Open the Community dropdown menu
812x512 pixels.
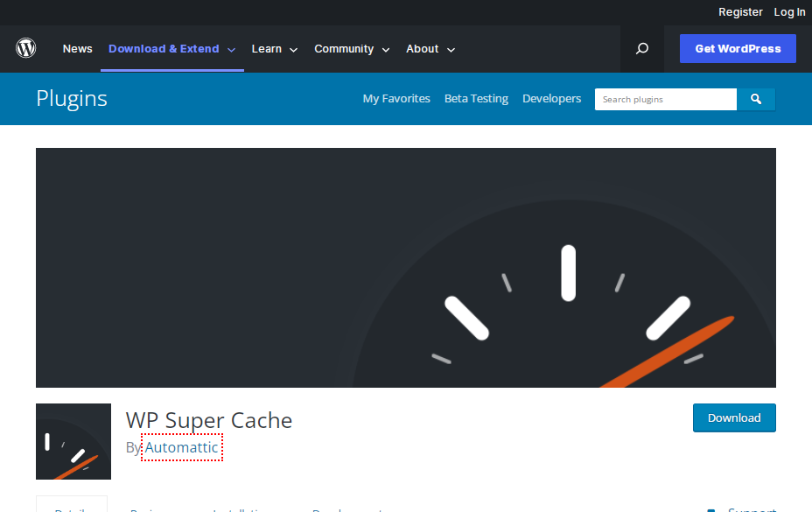[352, 49]
